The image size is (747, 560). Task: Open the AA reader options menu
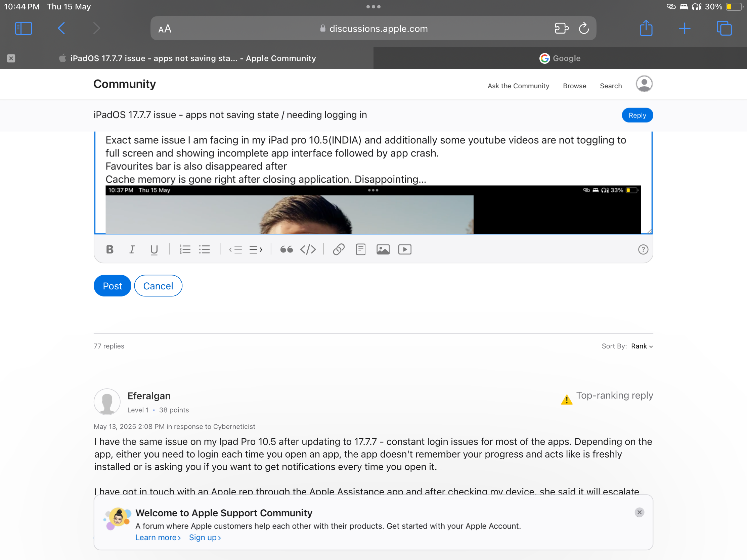coord(165,29)
